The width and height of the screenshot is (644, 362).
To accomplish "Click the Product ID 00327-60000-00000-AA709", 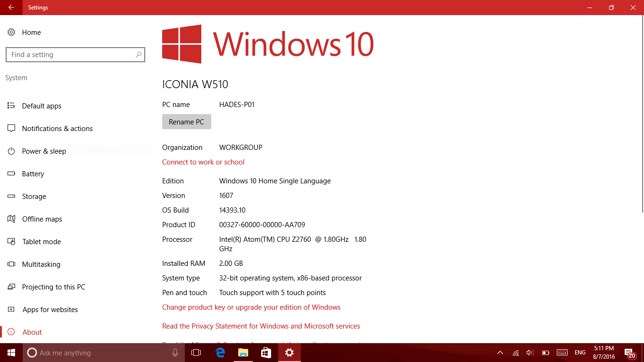I will (262, 225).
